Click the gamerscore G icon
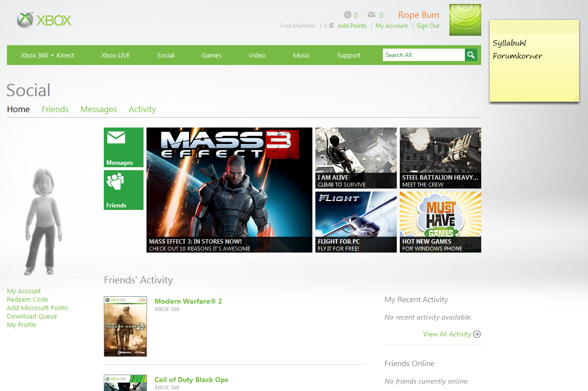The width and height of the screenshot is (588, 391). click(x=348, y=14)
